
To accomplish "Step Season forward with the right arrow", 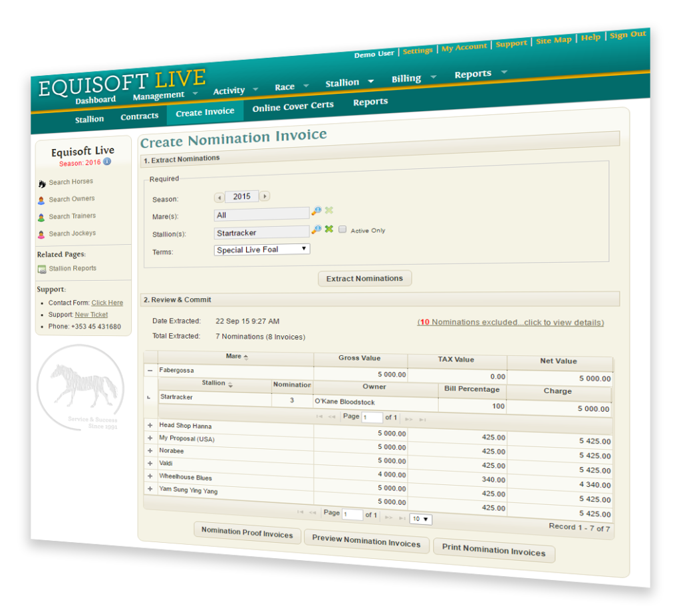I will tap(265, 196).
